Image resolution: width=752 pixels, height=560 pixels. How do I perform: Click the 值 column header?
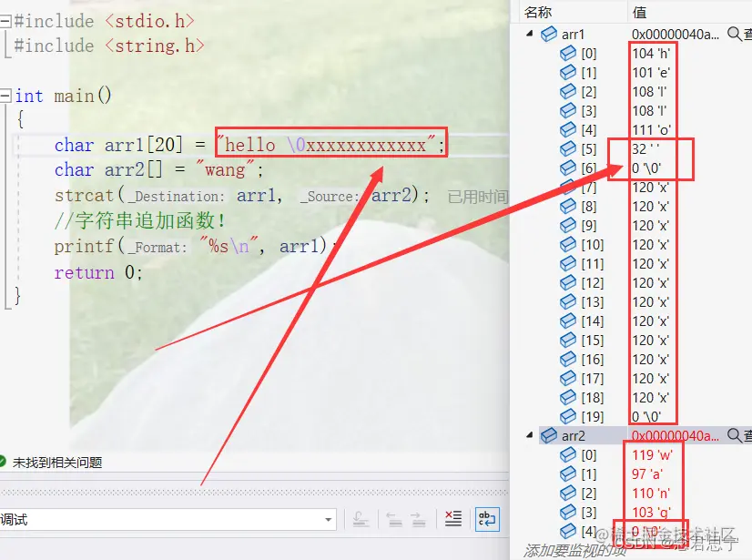[639, 12]
